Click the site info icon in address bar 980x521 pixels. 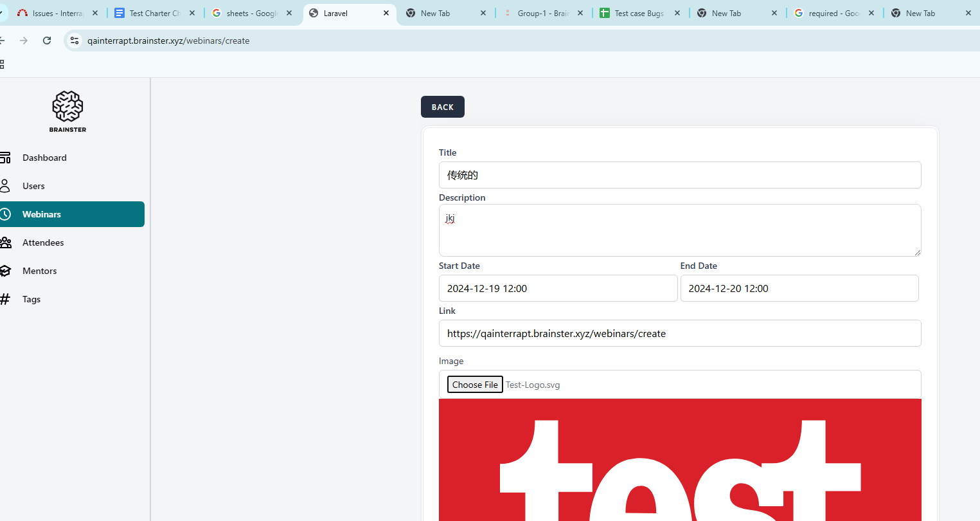click(75, 41)
